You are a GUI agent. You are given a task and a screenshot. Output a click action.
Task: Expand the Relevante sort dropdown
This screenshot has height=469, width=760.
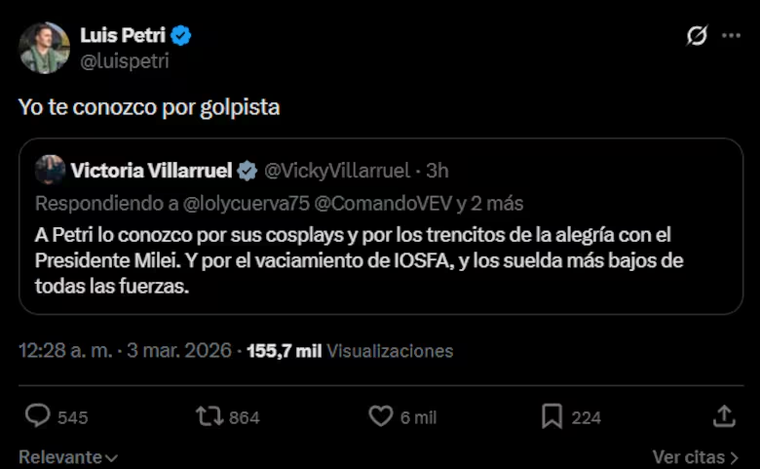68,457
